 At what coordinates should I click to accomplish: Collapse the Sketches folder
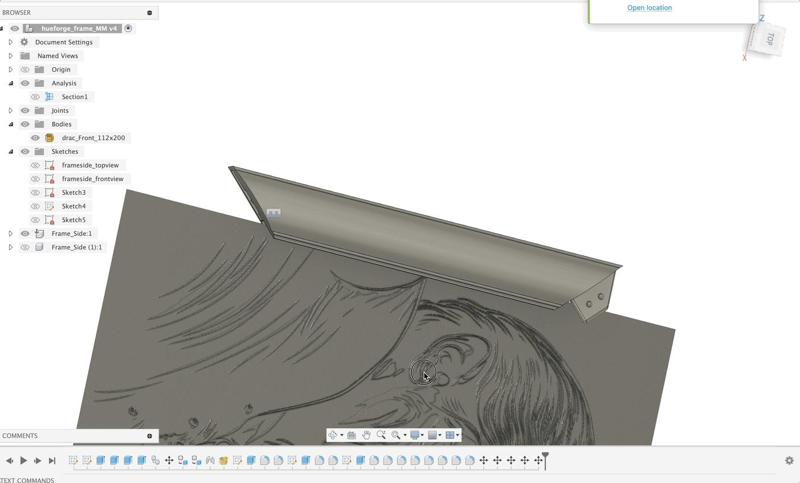[11, 151]
